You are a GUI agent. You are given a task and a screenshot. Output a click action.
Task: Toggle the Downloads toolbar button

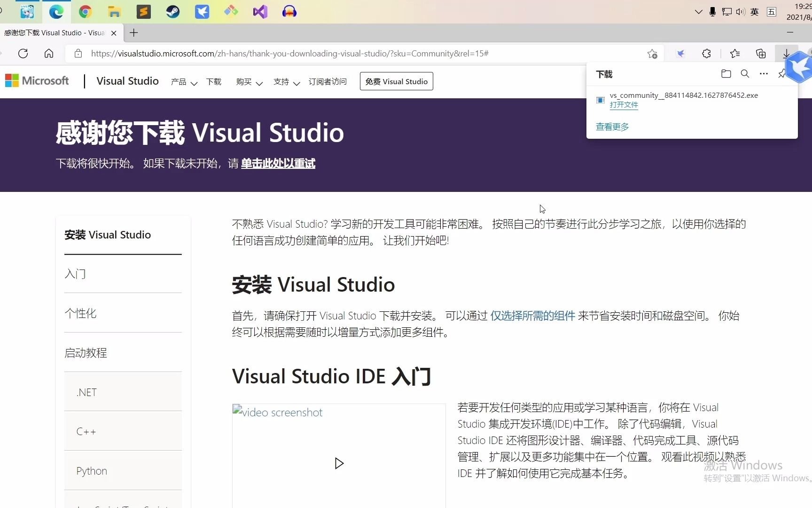[786, 54]
